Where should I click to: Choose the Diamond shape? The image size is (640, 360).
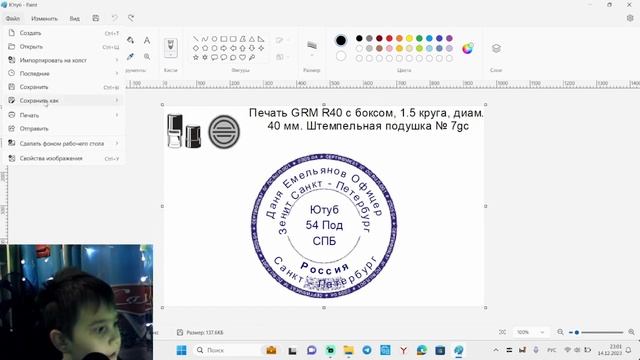(196, 48)
